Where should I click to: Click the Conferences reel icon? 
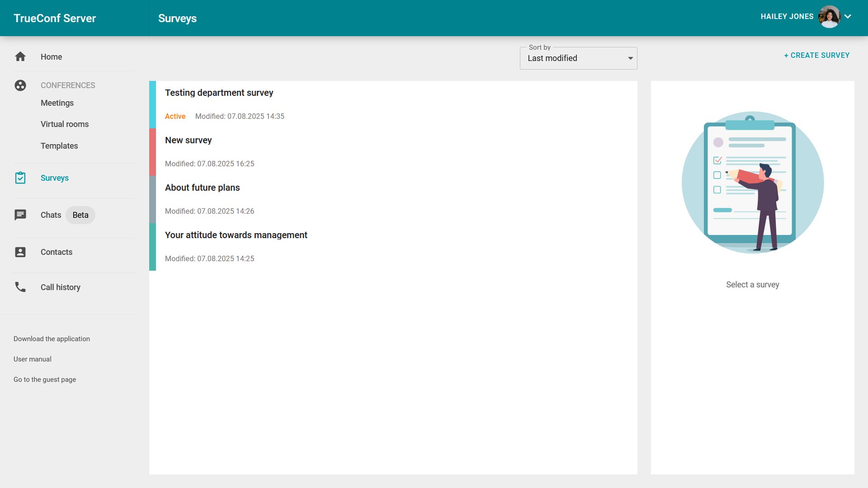click(20, 85)
